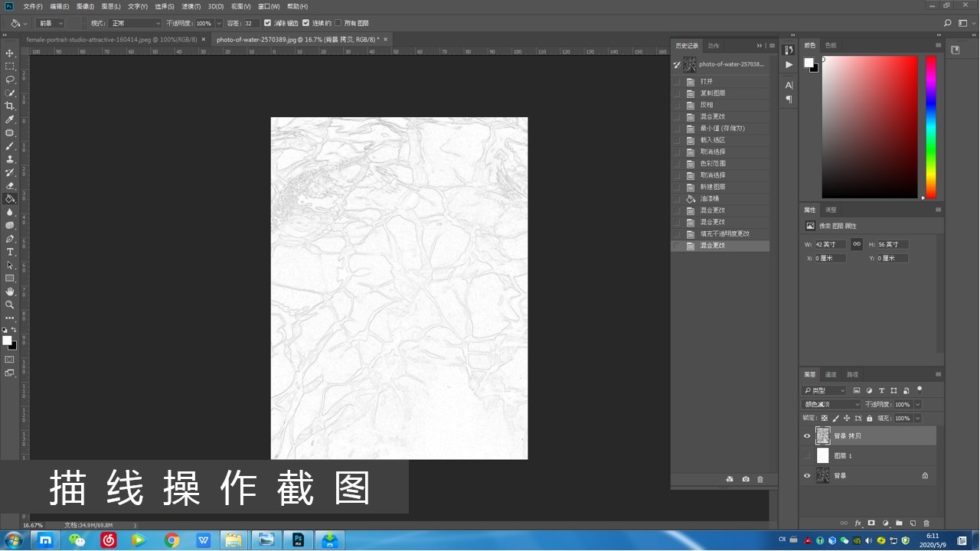This screenshot has height=551, width=980.
Task: Click the 图层 1 layer thumbnail
Action: 823,456
